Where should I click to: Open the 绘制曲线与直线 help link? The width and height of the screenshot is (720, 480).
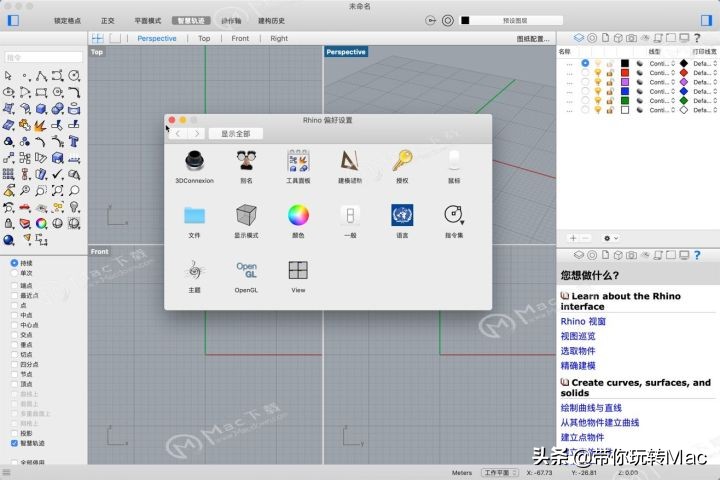tap(591, 408)
